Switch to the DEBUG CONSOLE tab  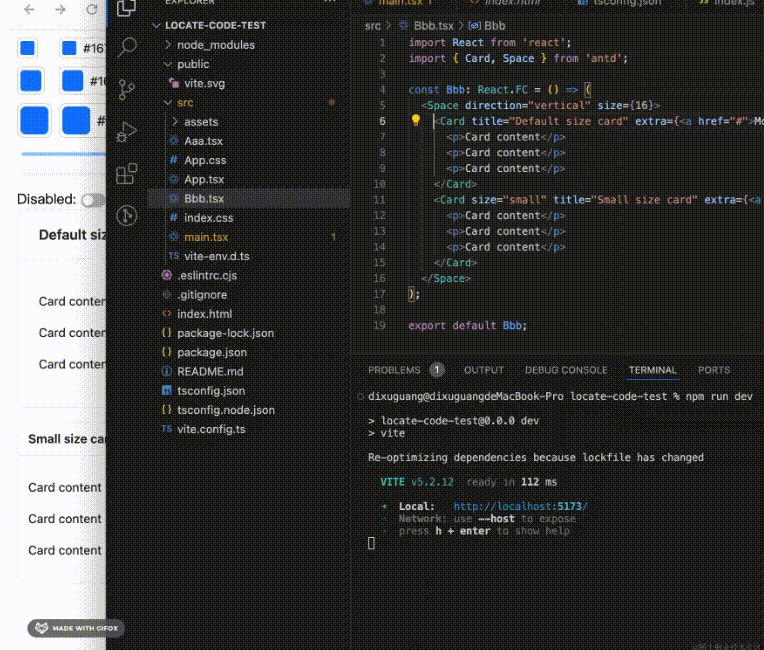point(566,370)
